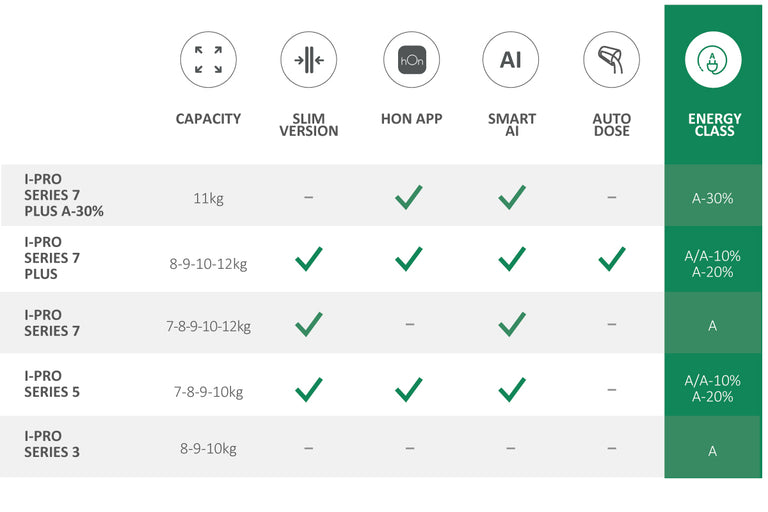Click the Auto Dose icon
Image resolution: width=768 pixels, height=512 pixels.
[611, 59]
